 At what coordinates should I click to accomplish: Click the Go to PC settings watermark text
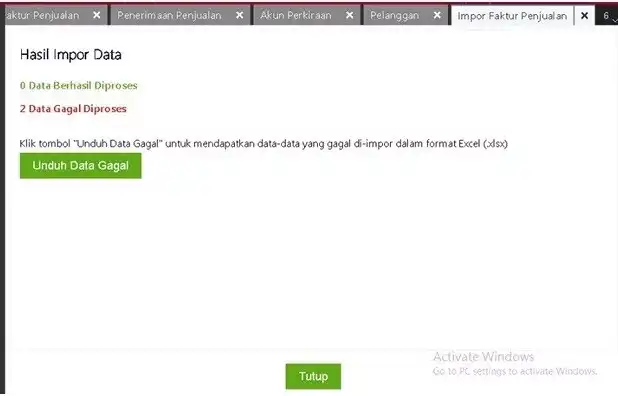[515, 371]
